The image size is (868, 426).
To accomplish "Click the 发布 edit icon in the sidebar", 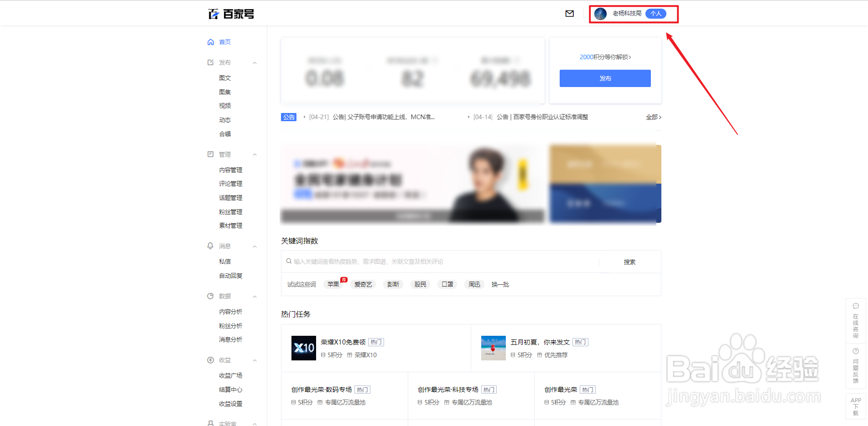I will 210,62.
